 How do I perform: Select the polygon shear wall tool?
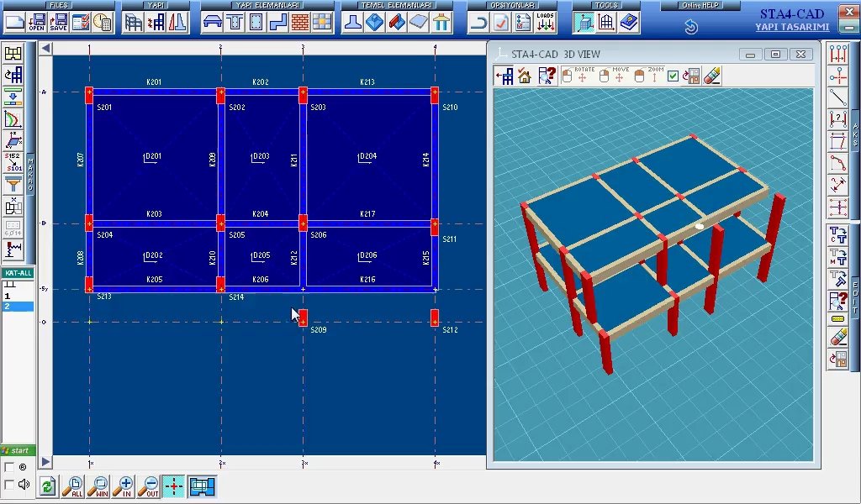[278, 23]
